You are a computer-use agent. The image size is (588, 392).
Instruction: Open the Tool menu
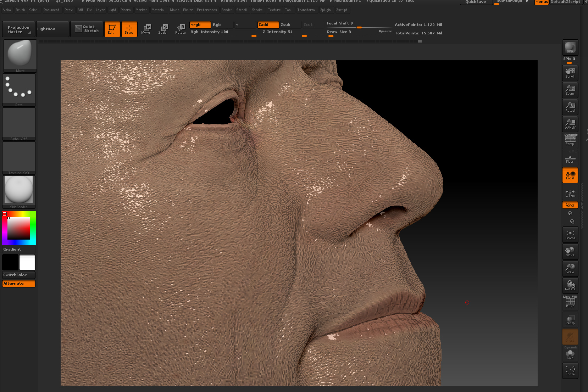click(x=288, y=10)
